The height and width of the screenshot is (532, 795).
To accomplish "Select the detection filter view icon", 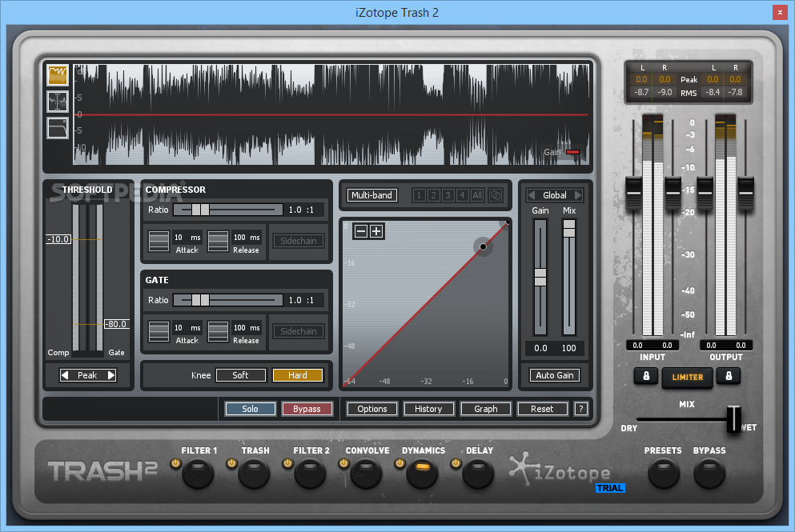I will [58, 128].
